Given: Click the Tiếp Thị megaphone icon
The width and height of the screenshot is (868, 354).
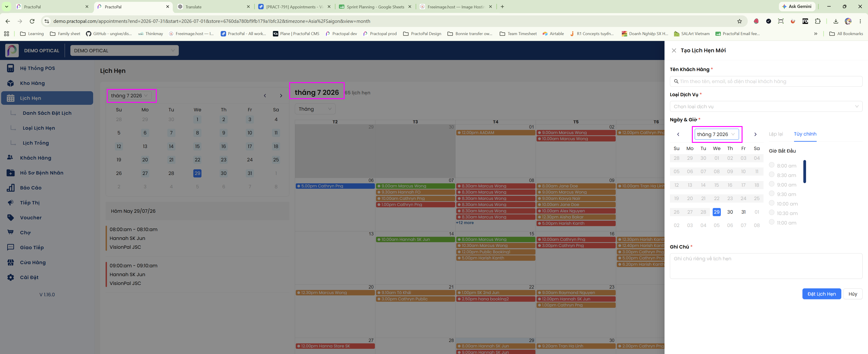Looking at the screenshot, I should pyautogui.click(x=10, y=203).
